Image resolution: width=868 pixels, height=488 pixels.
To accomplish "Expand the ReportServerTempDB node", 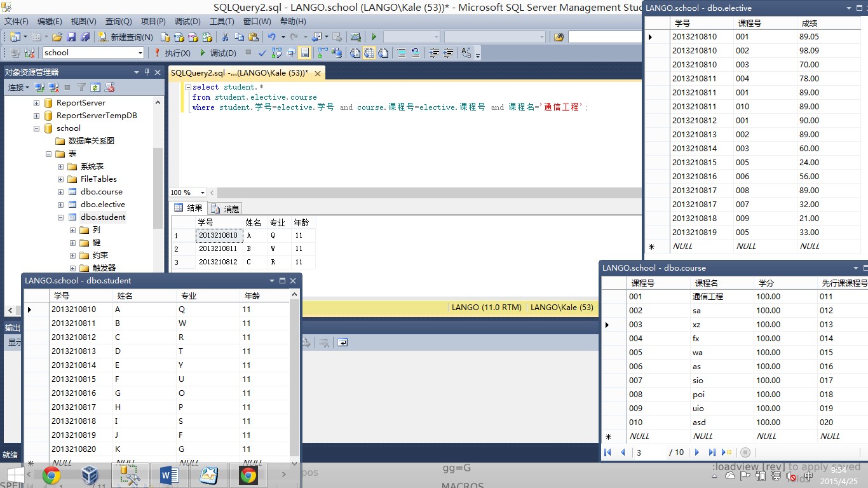I will point(36,116).
